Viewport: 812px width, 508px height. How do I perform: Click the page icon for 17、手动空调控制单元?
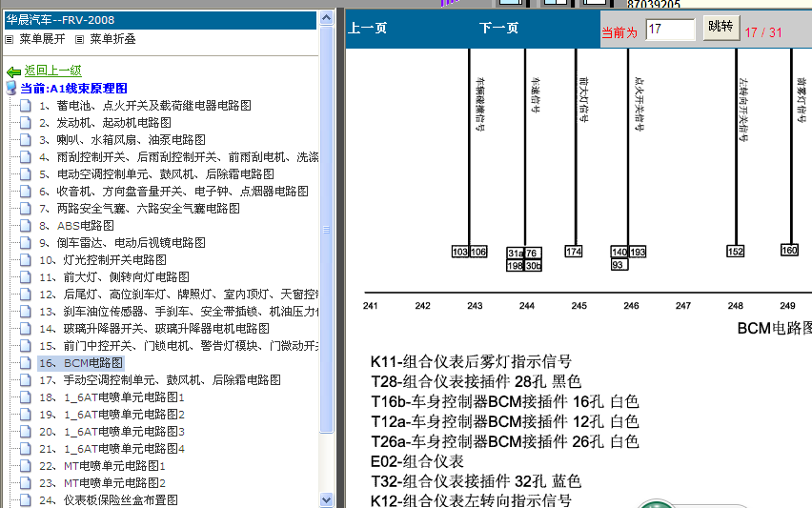coord(26,380)
